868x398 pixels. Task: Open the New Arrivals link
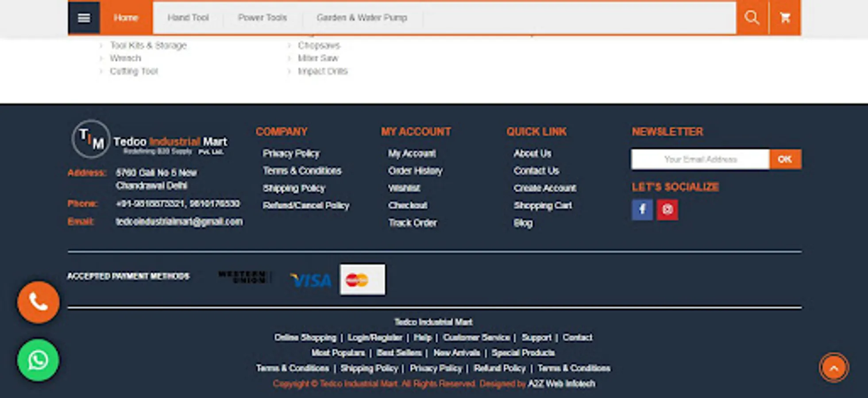click(457, 353)
